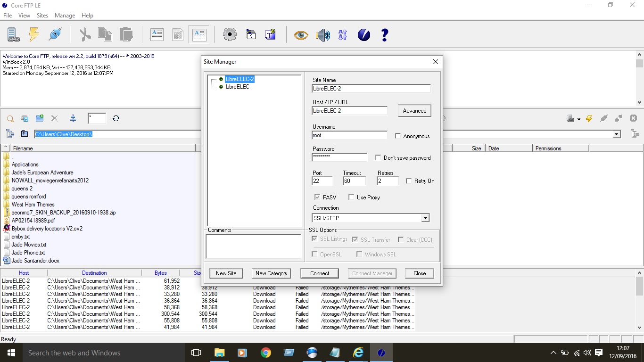Select the LibreELEC site in tree
Screen dimensions: 644x362
tap(237, 87)
